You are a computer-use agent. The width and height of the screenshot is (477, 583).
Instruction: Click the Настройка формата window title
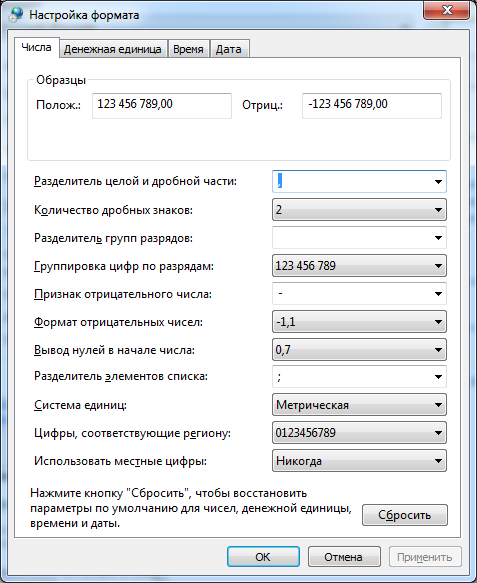(84, 15)
